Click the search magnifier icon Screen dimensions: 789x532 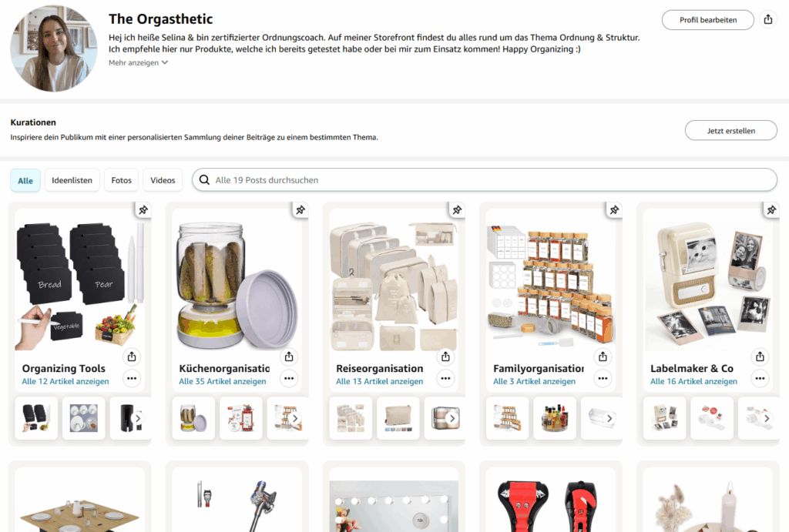click(204, 180)
